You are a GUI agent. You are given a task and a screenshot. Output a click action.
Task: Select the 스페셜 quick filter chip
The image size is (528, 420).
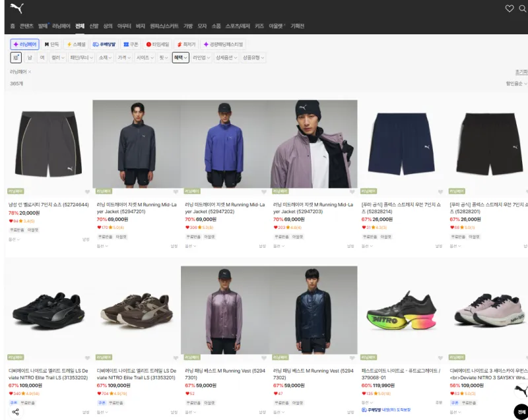click(76, 44)
